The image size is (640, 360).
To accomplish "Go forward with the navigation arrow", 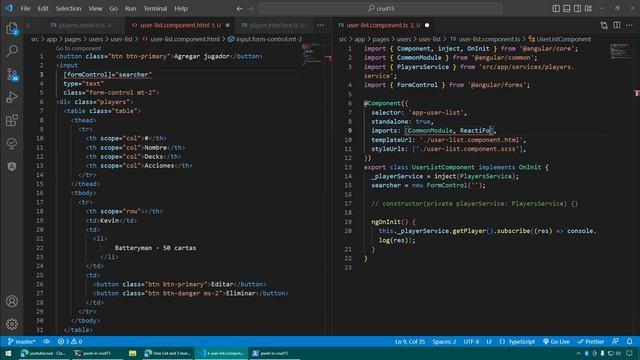I will (251, 9).
